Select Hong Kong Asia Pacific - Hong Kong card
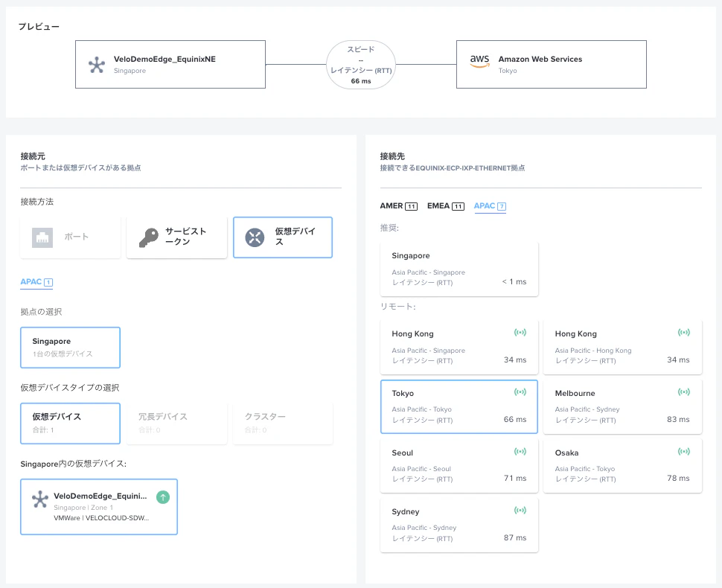 (x=622, y=348)
